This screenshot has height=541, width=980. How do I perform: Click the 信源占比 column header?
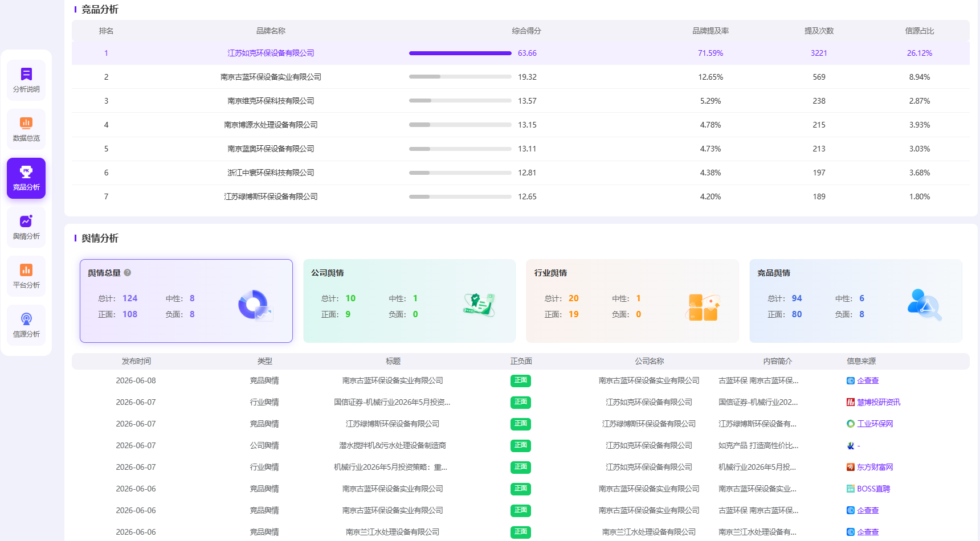point(920,31)
